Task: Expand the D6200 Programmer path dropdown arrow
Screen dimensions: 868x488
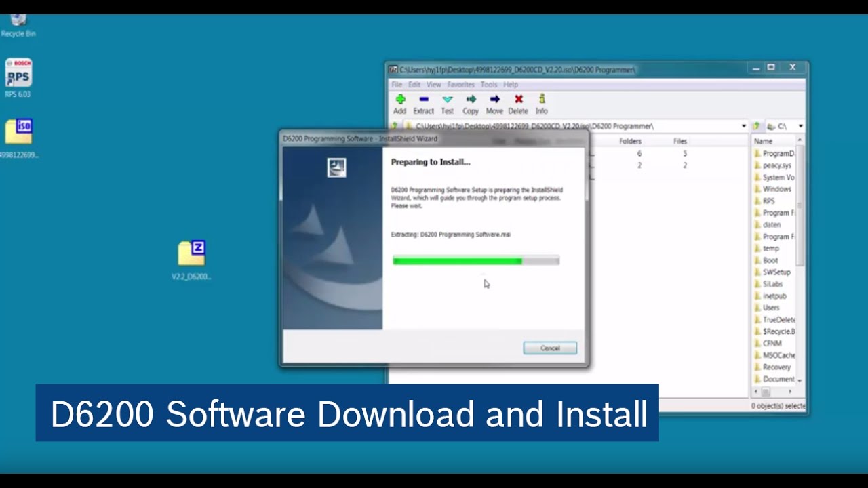Action: pyautogui.click(x=743, y=126)
